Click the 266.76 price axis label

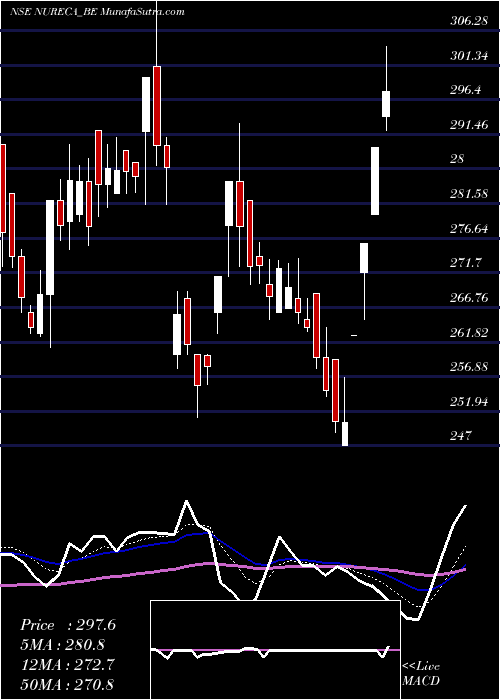tap(468, 298)
